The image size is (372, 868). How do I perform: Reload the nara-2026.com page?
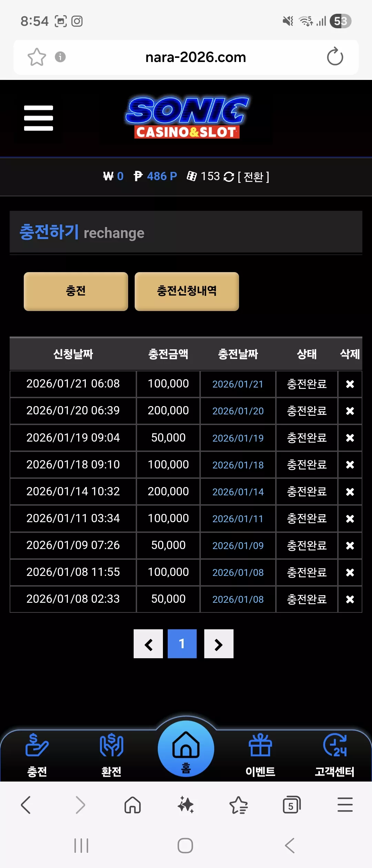point(335,56)
